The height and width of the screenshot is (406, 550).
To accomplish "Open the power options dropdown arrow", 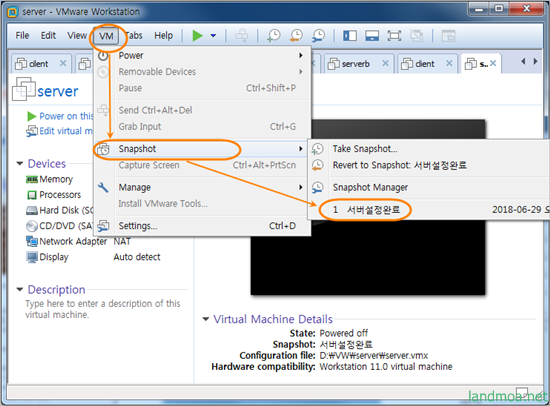I will pyautogui.click(x=213, y=35).
